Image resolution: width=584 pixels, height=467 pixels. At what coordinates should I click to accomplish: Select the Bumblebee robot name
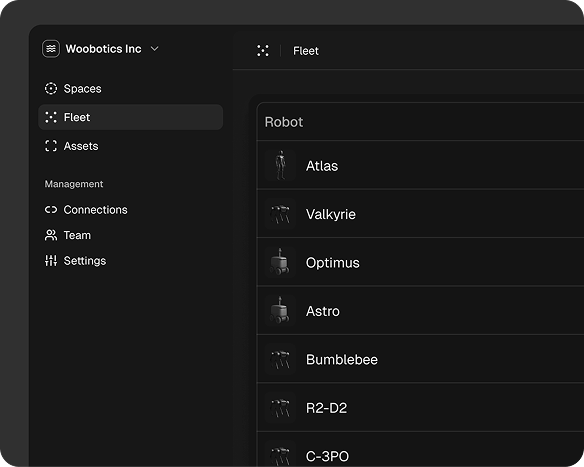pyautogui.click(x=342, y=359)
